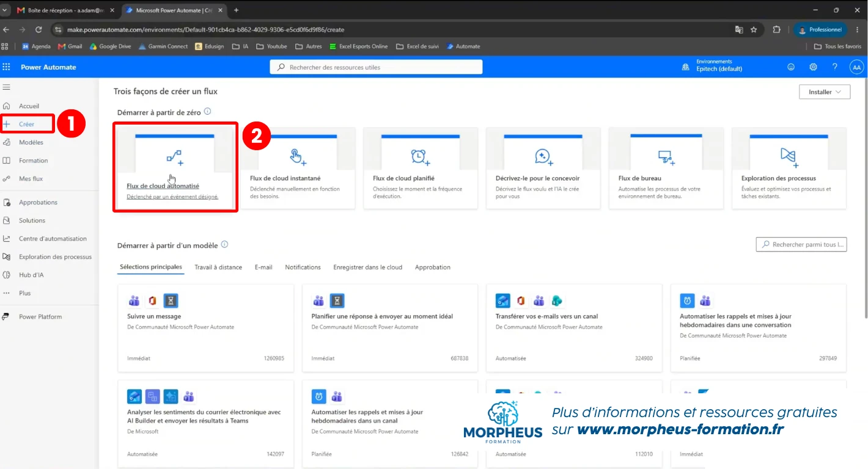Open the Modèles page in sidebar

pyautogui.click(x=31, y=142)
